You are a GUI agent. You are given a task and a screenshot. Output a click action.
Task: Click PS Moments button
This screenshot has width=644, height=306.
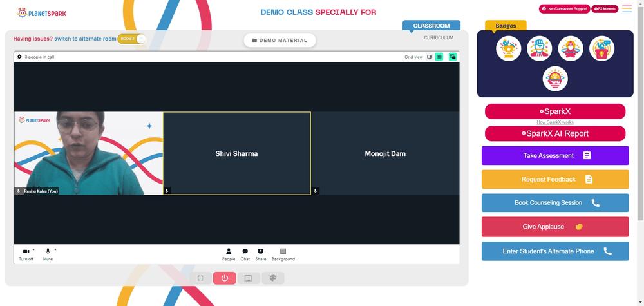pyautogui.click(x=605, y=8)
